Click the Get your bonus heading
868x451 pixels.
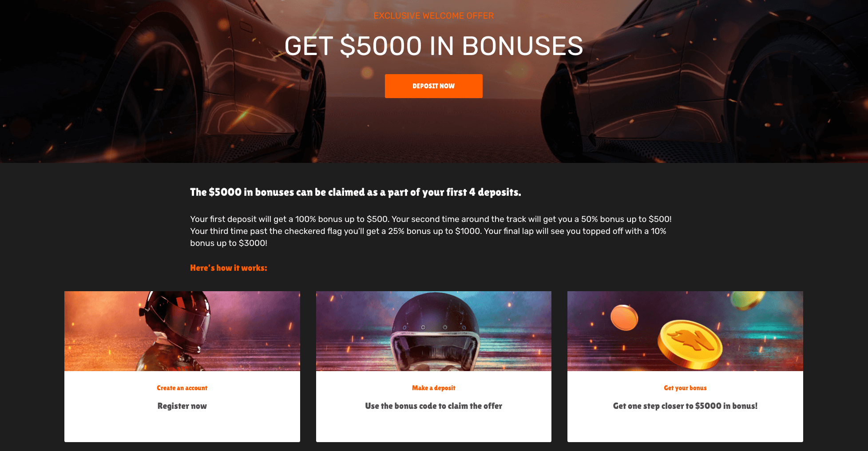[x=685, y=388]
